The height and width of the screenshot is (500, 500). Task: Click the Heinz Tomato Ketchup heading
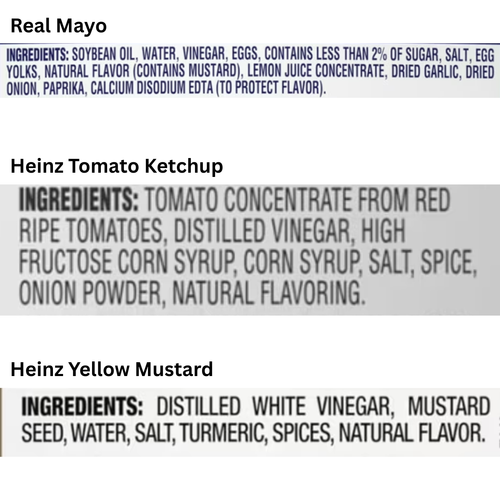point(117,166)
